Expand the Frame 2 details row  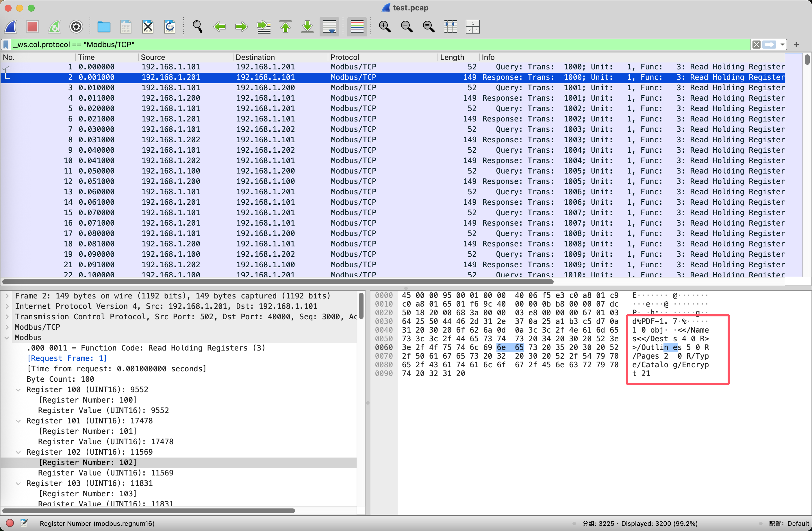[x=7, y=296]
